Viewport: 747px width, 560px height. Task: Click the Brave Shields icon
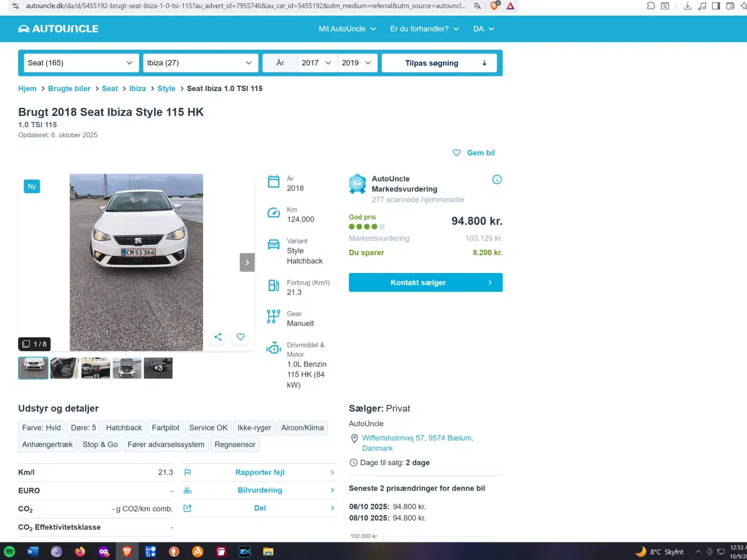tap(494, 6)
